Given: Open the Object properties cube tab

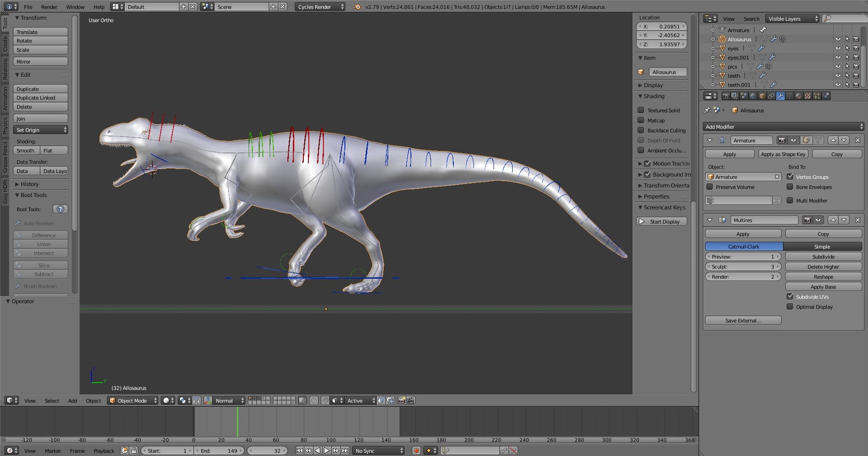Looking at the screenshot, I should click(x=762, y=96).
